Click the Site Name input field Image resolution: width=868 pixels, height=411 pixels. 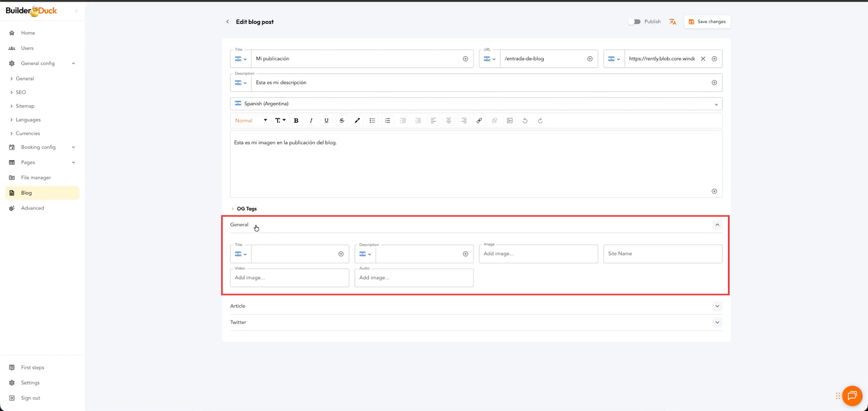(x=662, y=254)
